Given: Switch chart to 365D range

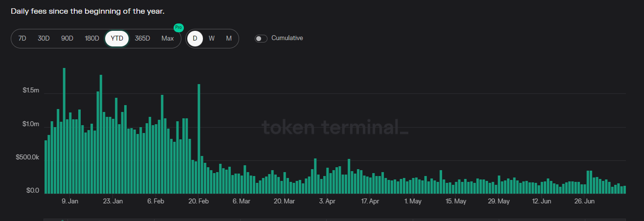Looking at the screenshot, I should tap(142, 39).
